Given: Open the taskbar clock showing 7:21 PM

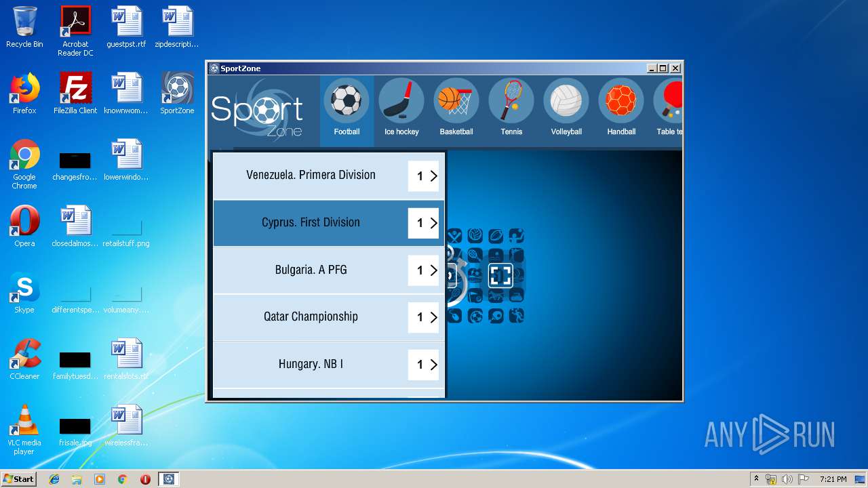Looking at the screenshot, I should [833, 479].
